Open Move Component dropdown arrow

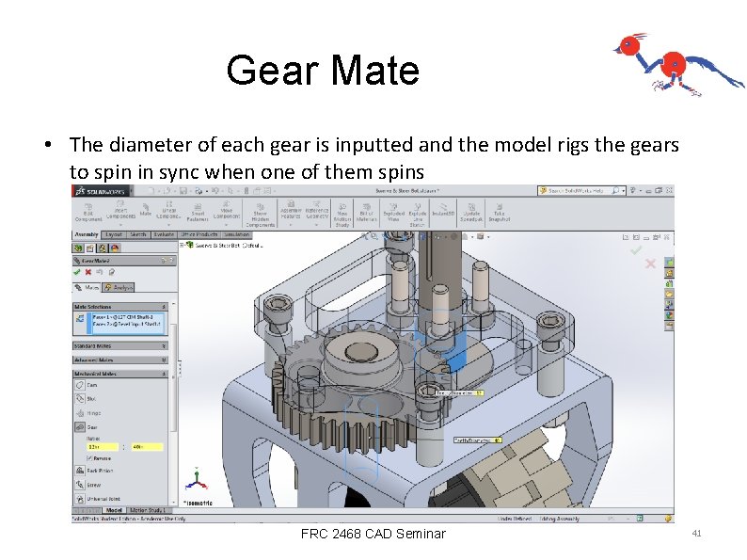point(227,225)
